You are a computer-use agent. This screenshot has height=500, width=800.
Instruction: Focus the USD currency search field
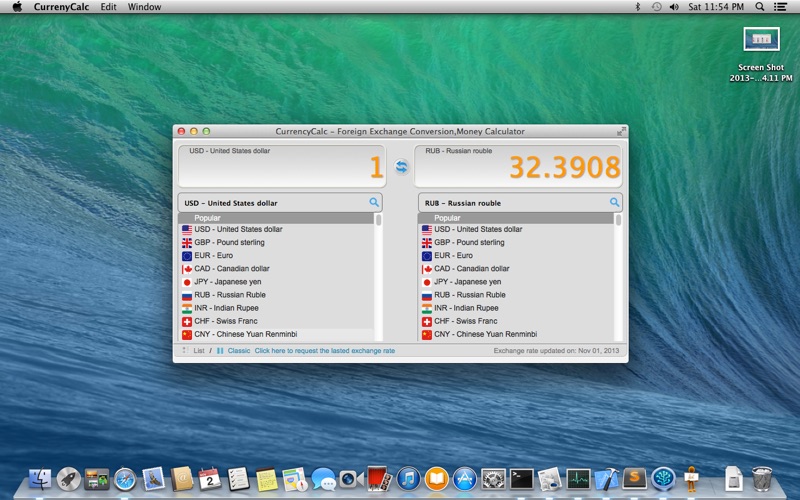280,203
